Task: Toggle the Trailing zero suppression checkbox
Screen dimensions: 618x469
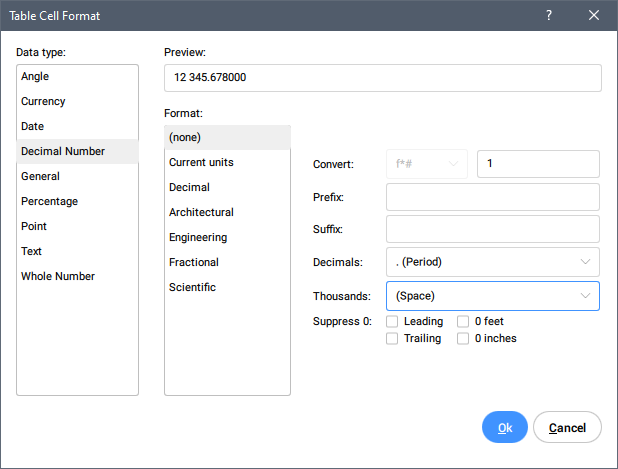Action: click(x=393, y=339)
